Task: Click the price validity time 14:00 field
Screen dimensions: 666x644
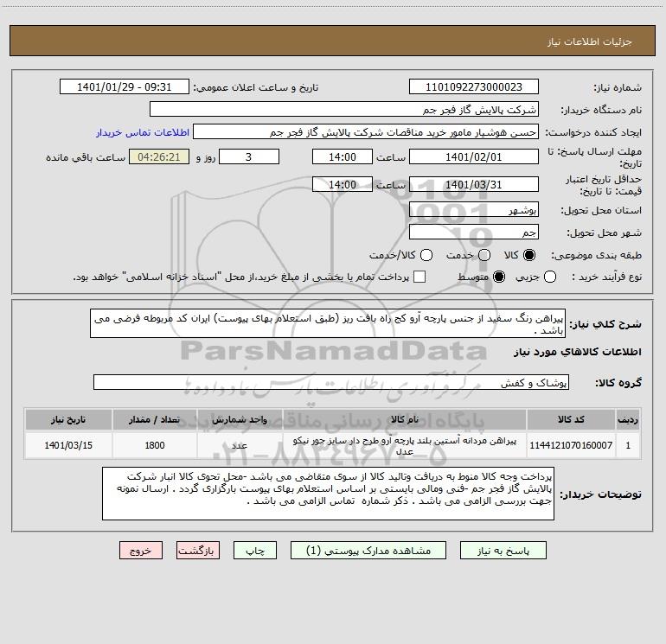Action: [x=343, y=184]
